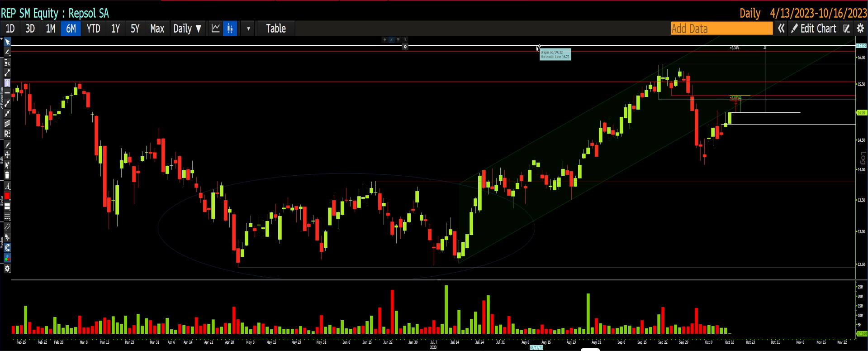Screen dimensions: 868x351
Task: Select the 6M range tab
Action: coord(71,29)
